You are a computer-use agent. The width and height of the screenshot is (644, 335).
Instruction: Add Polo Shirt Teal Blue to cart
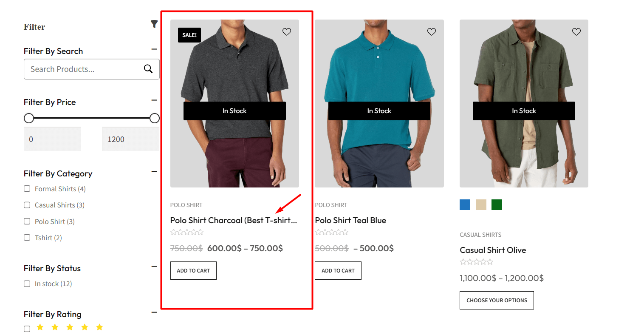[x=338, y=270]
